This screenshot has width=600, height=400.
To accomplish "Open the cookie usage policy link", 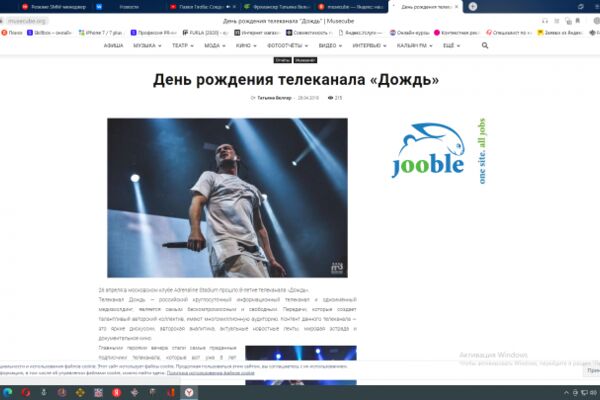I will [210, 372].
